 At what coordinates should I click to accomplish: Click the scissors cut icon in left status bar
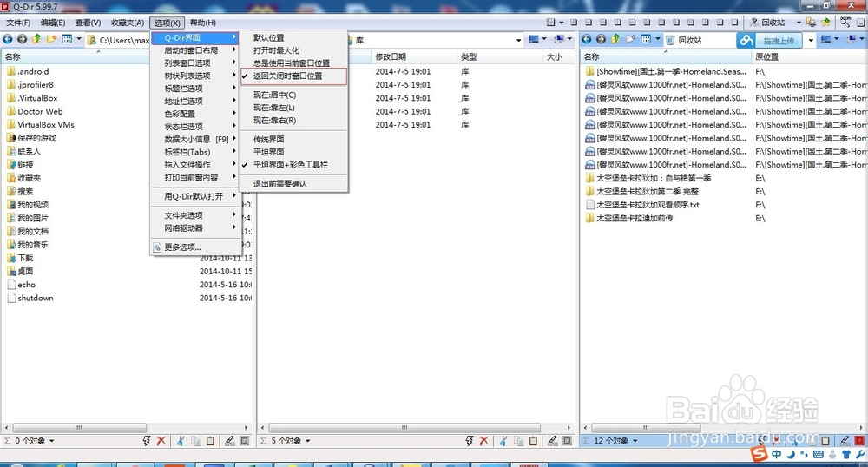pos(181,441)
